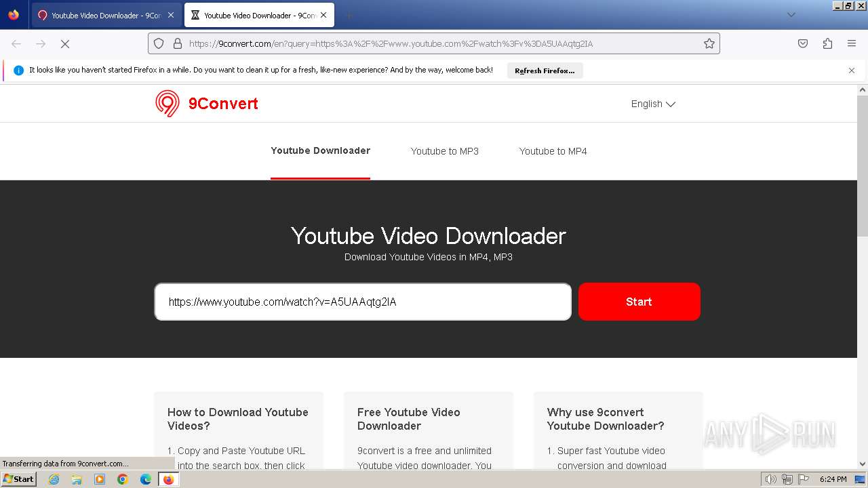Click 'Download Youtube Videos in MP4, MP3' subtitle
The width and height of the screenshot is (868, 488).
pos(429,257)
